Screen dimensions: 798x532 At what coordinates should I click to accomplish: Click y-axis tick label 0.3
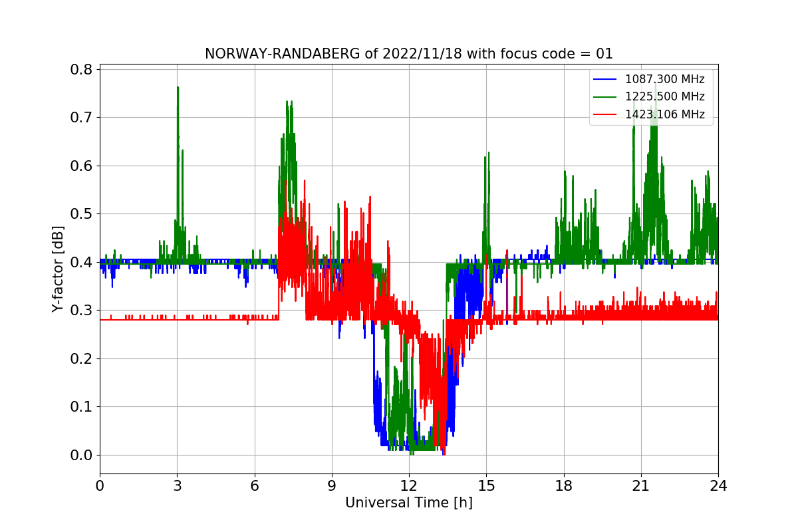click(x=81, y=311)
